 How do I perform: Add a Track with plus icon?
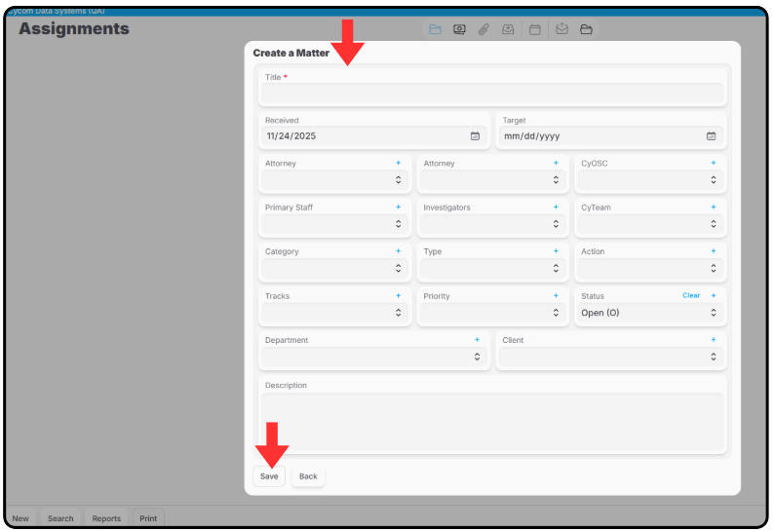[399, 295]
